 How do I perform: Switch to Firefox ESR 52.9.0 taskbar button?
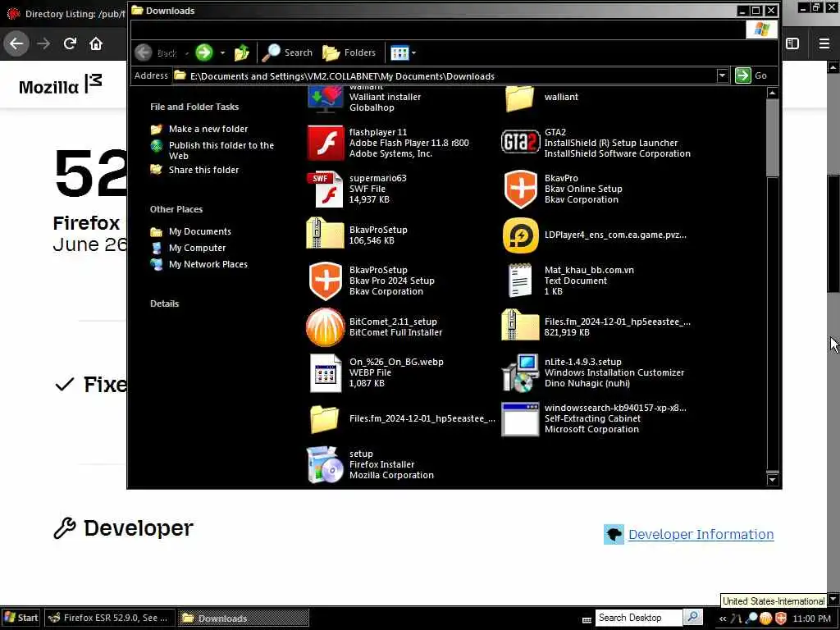[x=109, y=618]
